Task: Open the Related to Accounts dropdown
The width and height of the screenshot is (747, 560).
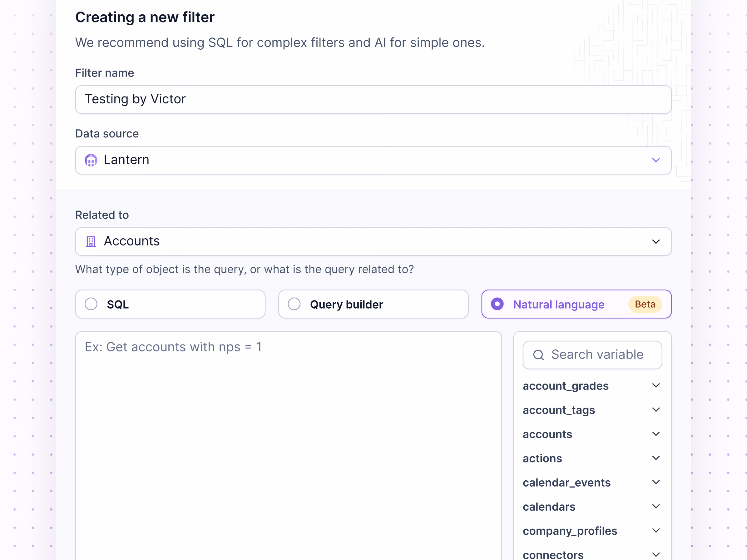Action: tap(373, 241)
